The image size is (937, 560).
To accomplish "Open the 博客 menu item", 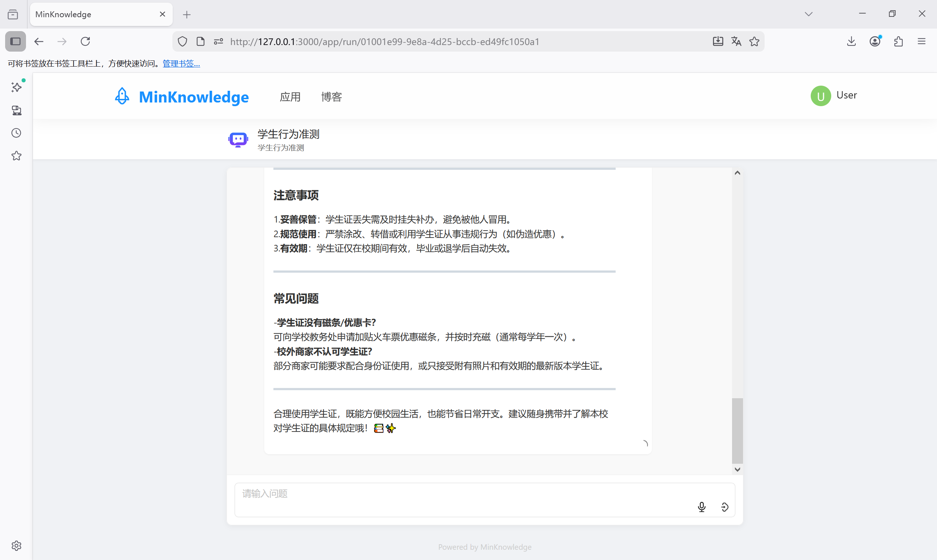I will (331, 97).
